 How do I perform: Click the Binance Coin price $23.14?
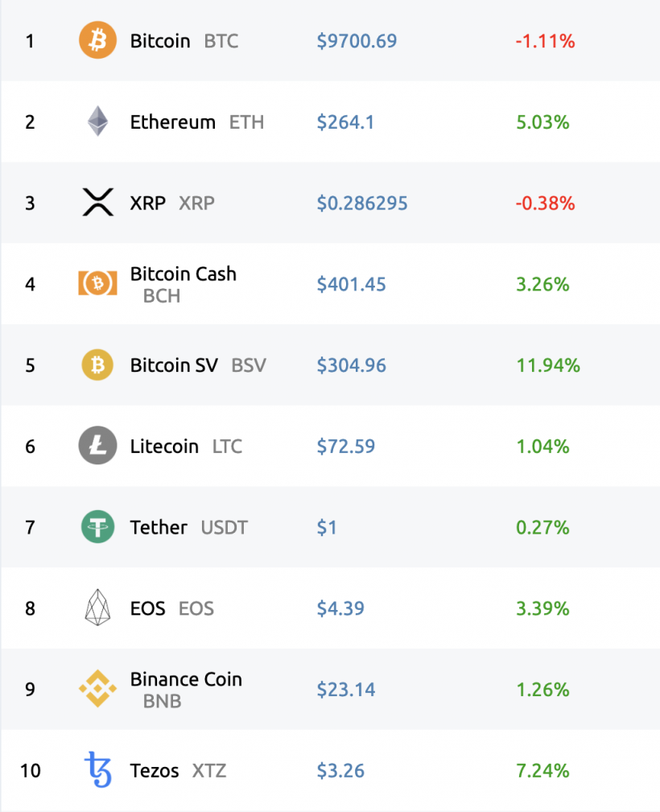pyautogui.click(x=345, y=690)
